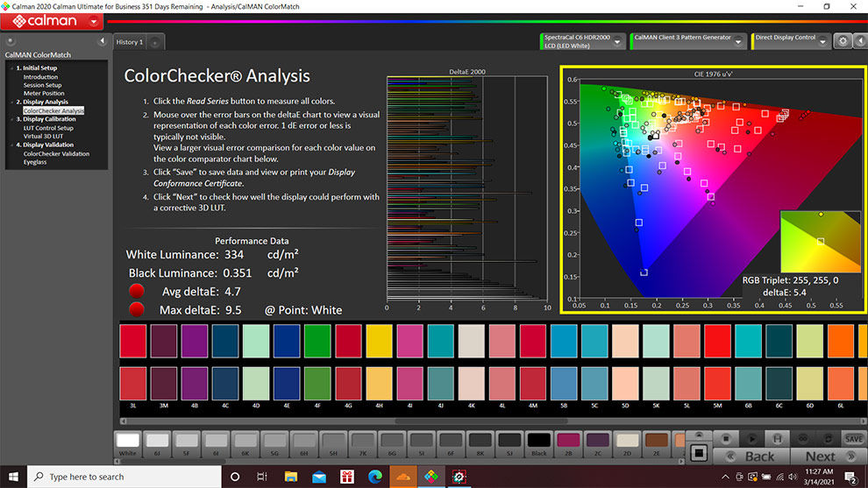Click the taskbar search box
Screen dimensions: 868x488
[124, 477]
